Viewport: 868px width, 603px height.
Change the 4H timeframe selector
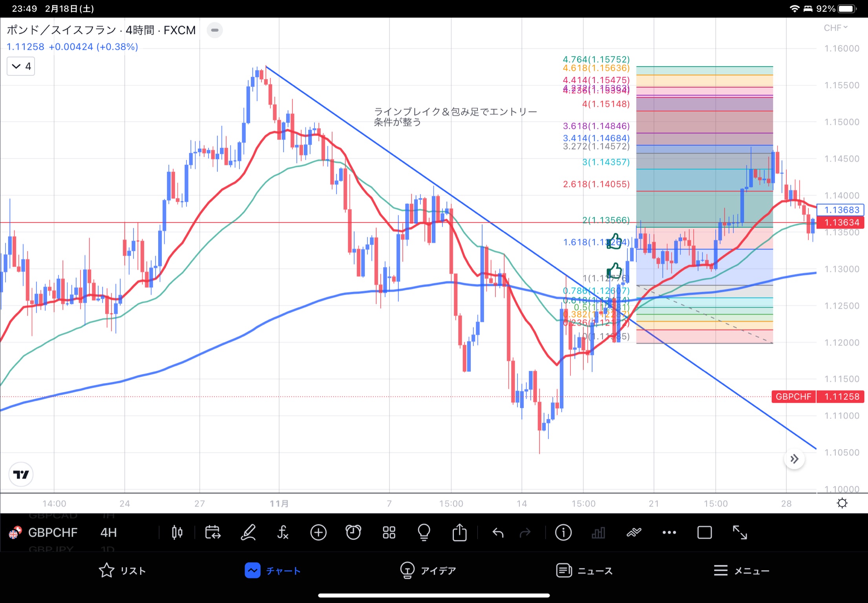(108, 533)
